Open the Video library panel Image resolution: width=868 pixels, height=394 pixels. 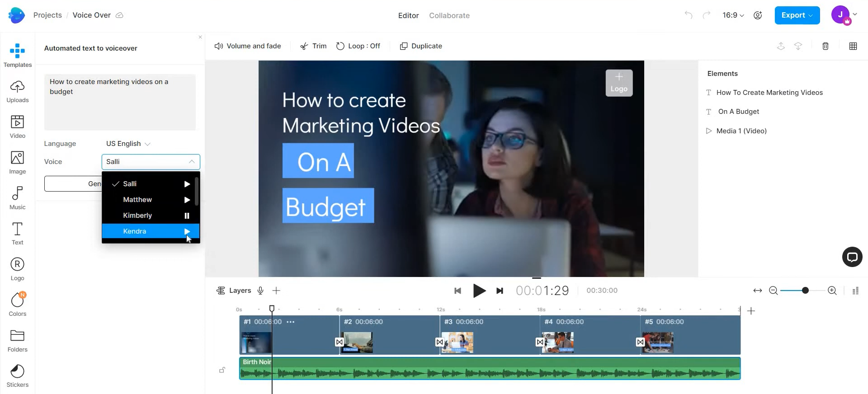pos(18,127)
